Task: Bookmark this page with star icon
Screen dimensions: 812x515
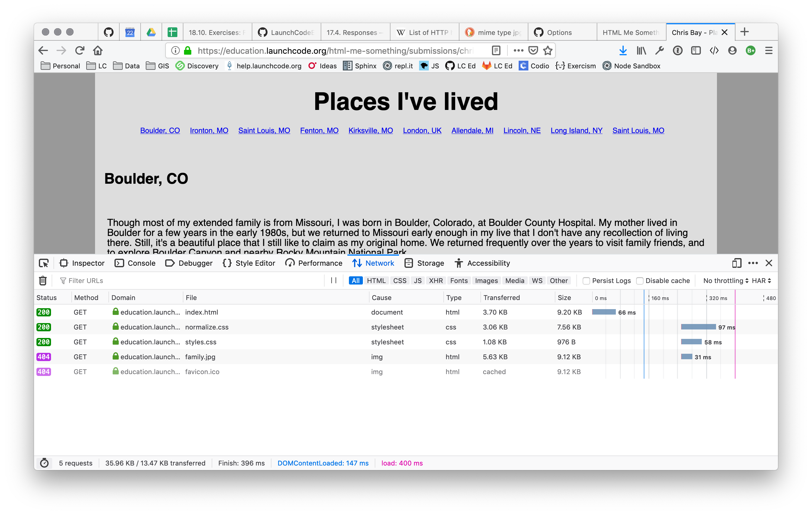Action: (x=548, y=51)
